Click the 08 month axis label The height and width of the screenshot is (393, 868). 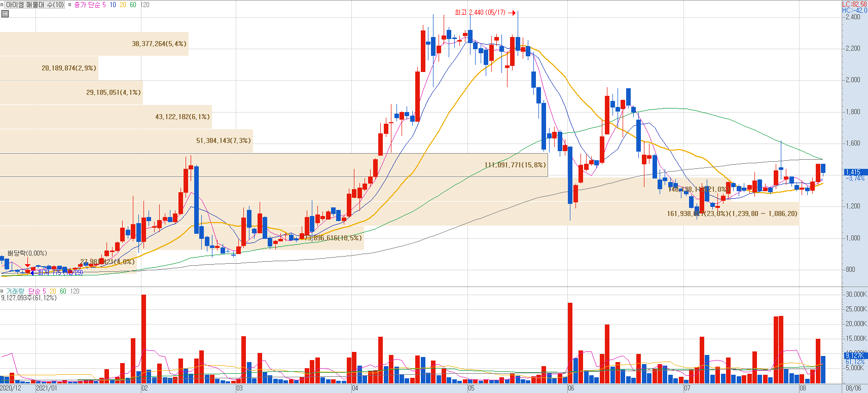pos(803,388)
